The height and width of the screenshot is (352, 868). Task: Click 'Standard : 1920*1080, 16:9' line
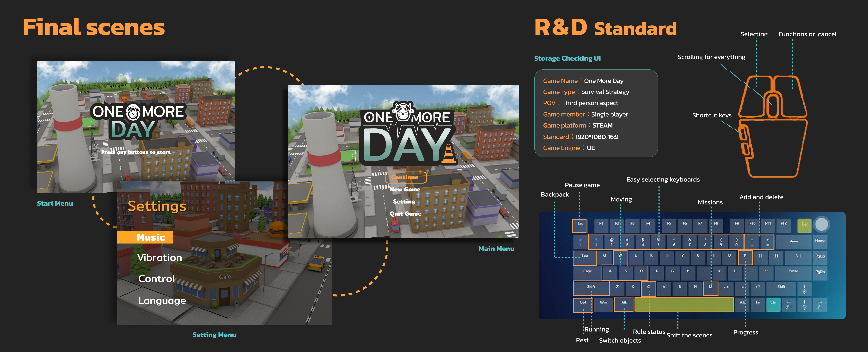click(580, 137)
